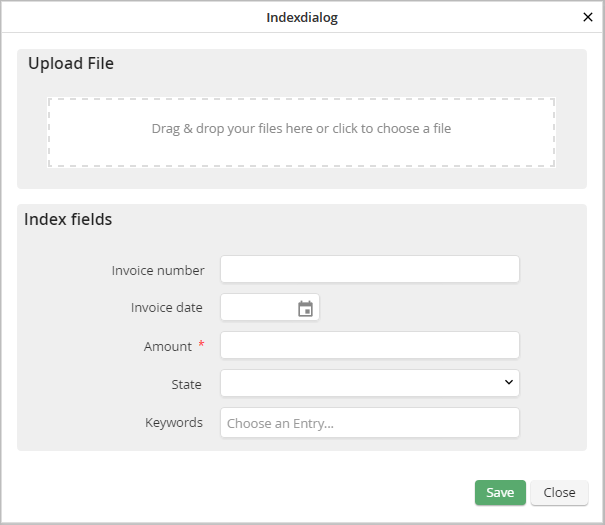Click the "Index fields" section heading
The width and height of the screenshot is (605, 525).
[x=68, y=219]
